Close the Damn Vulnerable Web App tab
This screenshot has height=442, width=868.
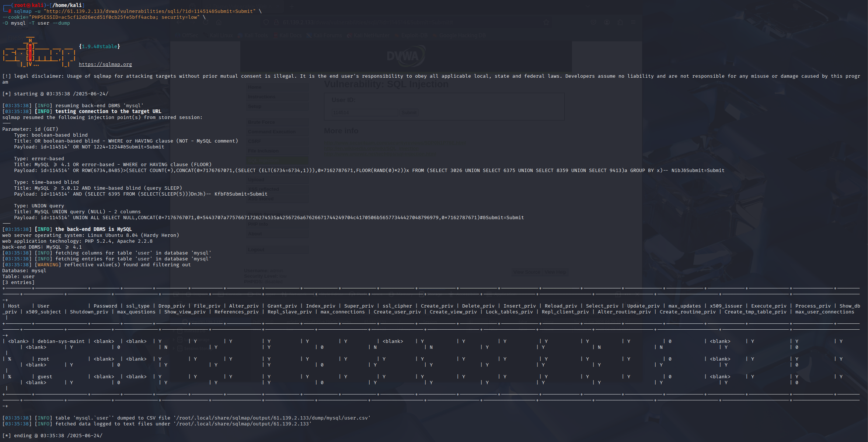(x=279, y=6)
